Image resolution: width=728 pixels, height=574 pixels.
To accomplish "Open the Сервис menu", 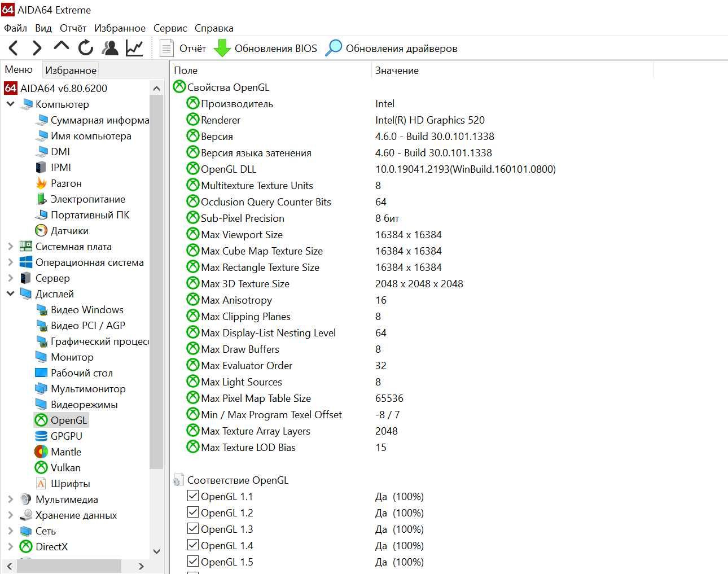I will (170, 28).
